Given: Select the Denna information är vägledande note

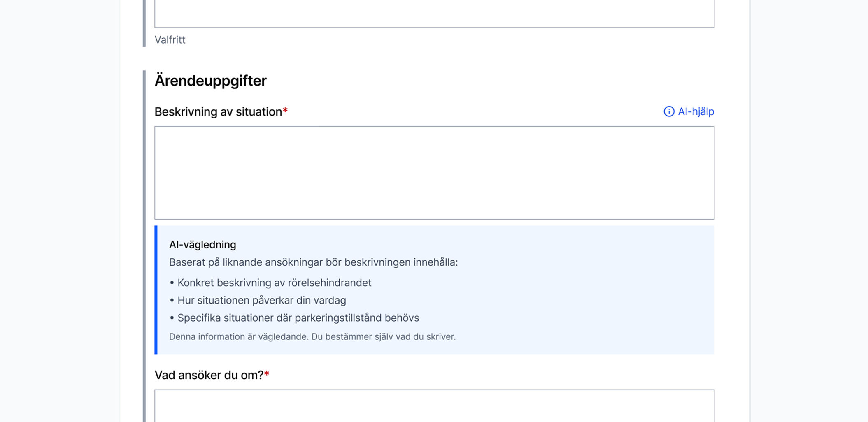Looking at the screenshot, I should tap(312, 336).
